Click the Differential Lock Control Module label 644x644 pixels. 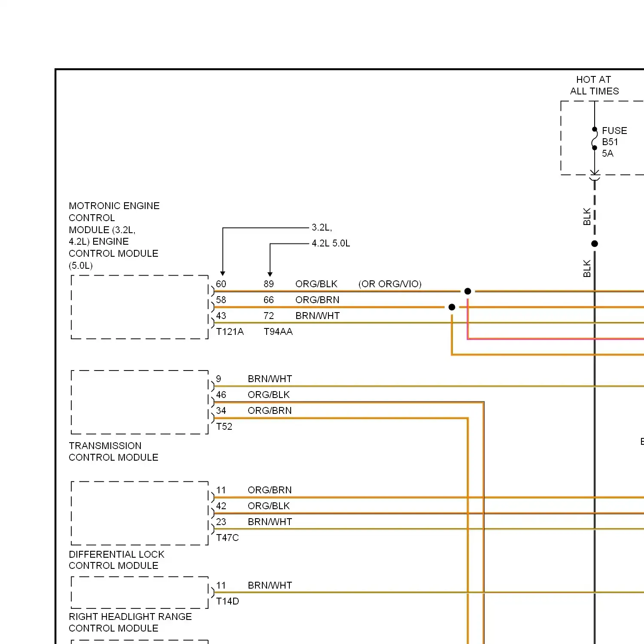(x=116, y=560)
